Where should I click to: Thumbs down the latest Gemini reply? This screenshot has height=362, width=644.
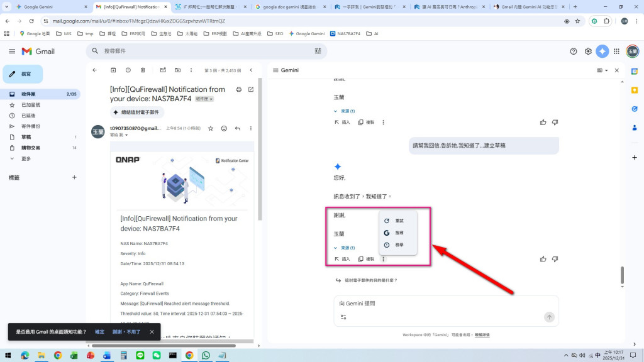pyautogui.click(x=555, y=259)
